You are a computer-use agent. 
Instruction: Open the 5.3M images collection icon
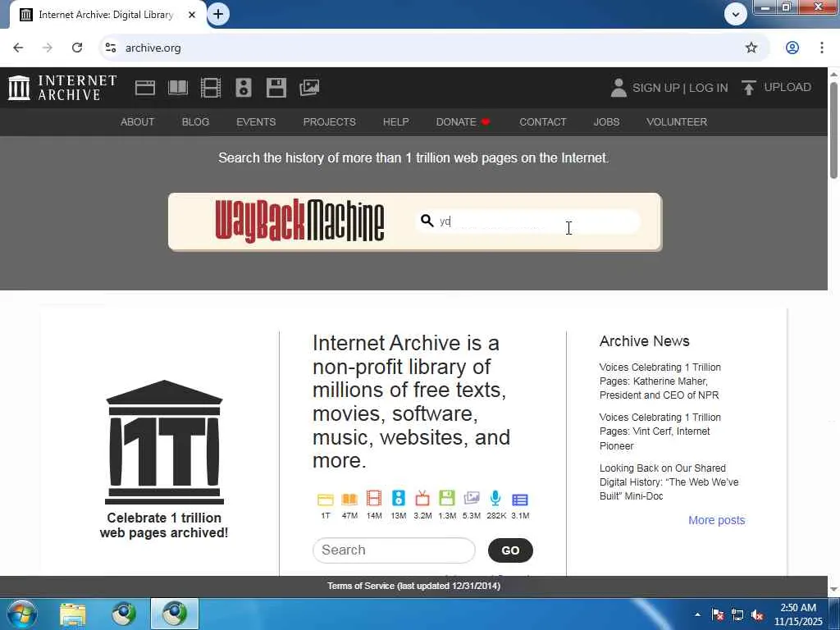coord(472,498)
